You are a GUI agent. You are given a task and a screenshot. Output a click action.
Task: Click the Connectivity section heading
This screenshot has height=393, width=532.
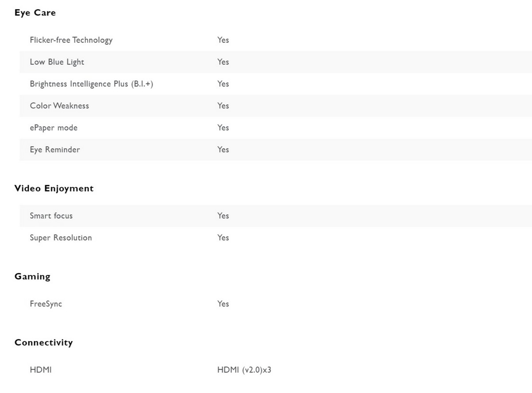(x=43, y=342)
